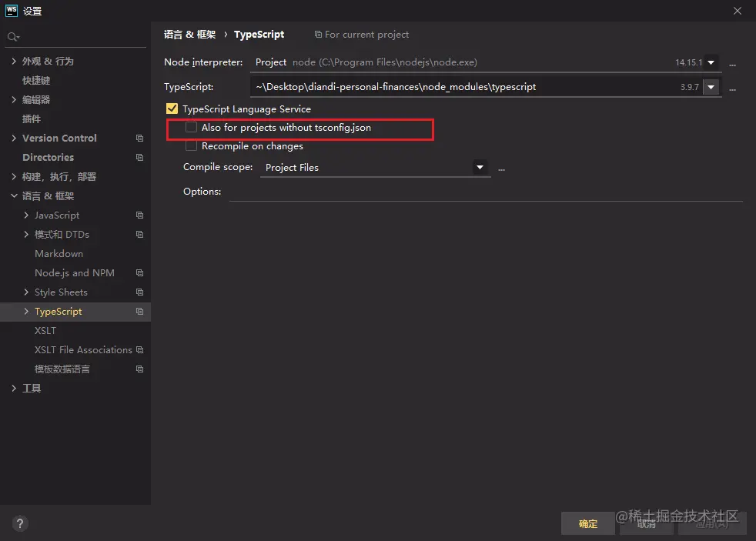This screenshot has width=756, height=541.
Task: Collapse the 语言 & 框架 section
Action: (x=14, y=196)
